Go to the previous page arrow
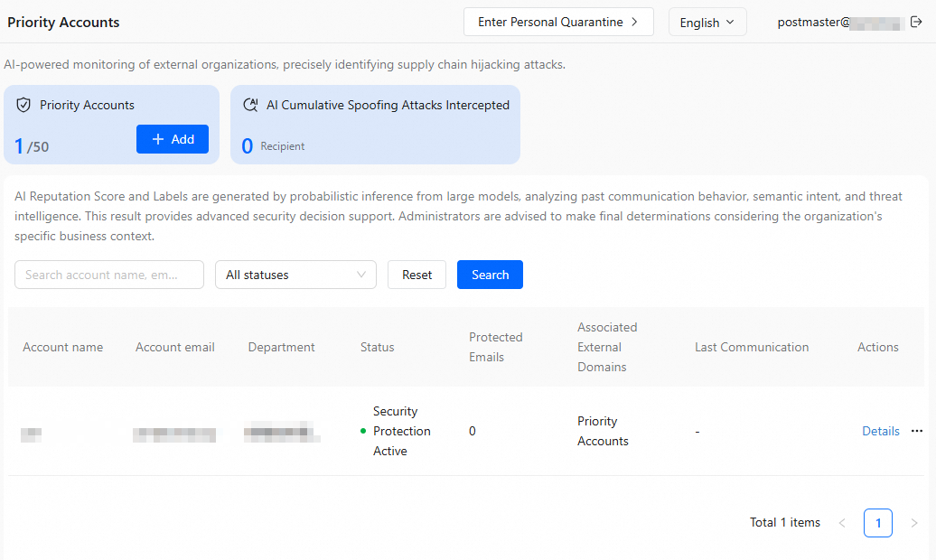The height and width of the screenshot is (560, 936). coord(842,523)
